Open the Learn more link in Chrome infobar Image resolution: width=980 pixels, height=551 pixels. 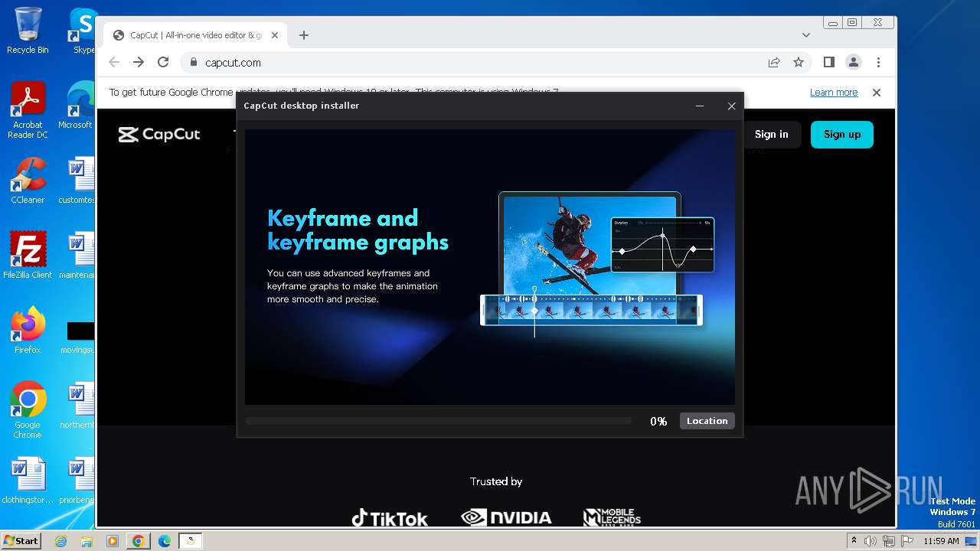click(x=834, y=93)
